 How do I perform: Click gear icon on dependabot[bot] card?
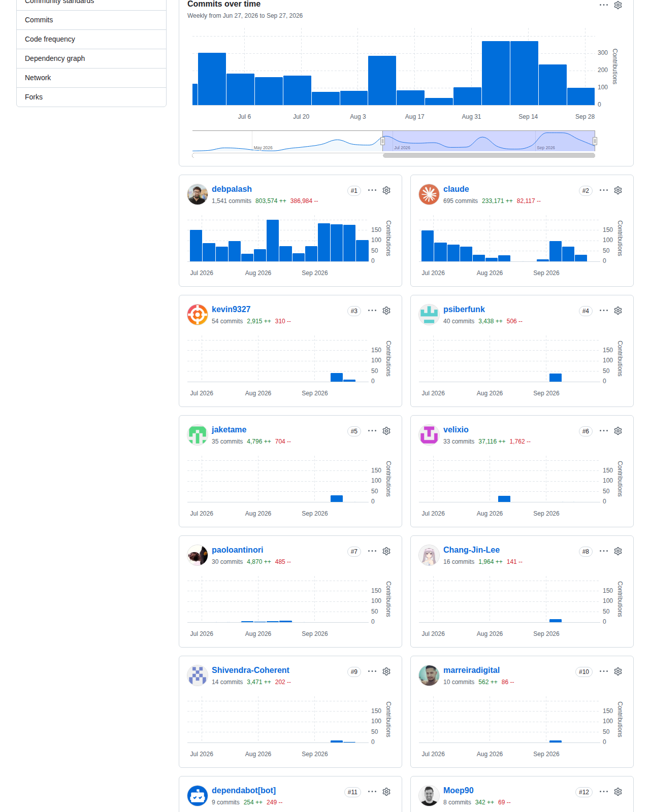(x=386, y=792)
